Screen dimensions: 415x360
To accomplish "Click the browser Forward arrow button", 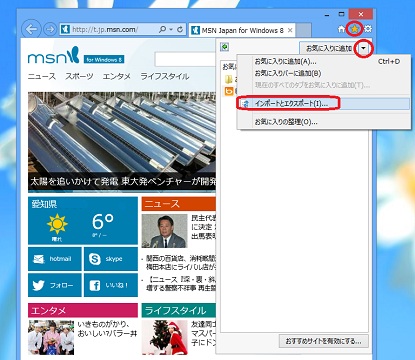I will pyautogui.click(x=50, y=29).
